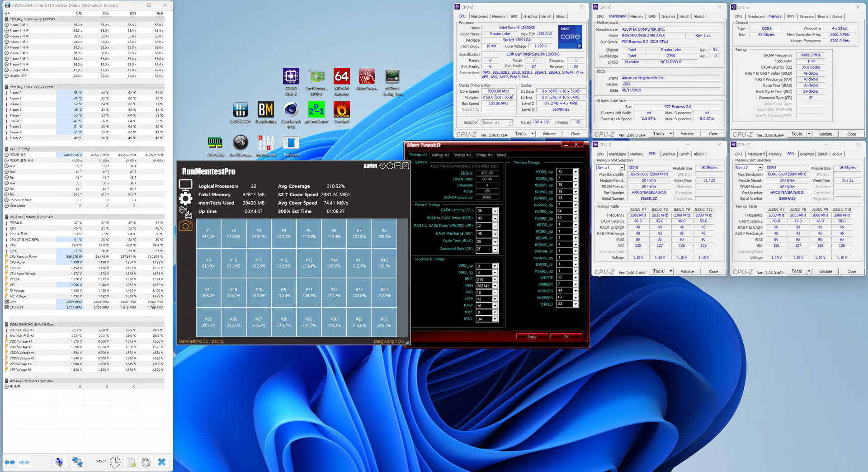Open About tab in MemTweakIt
Viewport: 868px width, 472px height.
(x=501, y=155)
